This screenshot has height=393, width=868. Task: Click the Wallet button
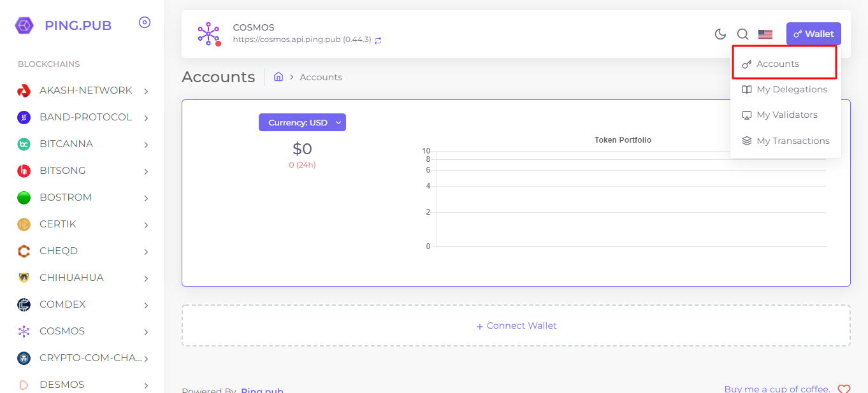tap(813, 34)
